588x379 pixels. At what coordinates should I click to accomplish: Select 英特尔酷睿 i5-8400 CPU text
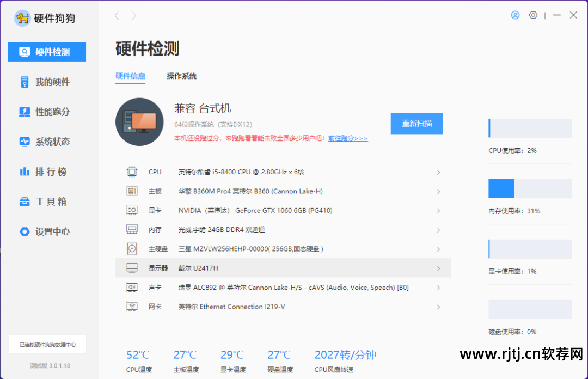click(241, 172)
